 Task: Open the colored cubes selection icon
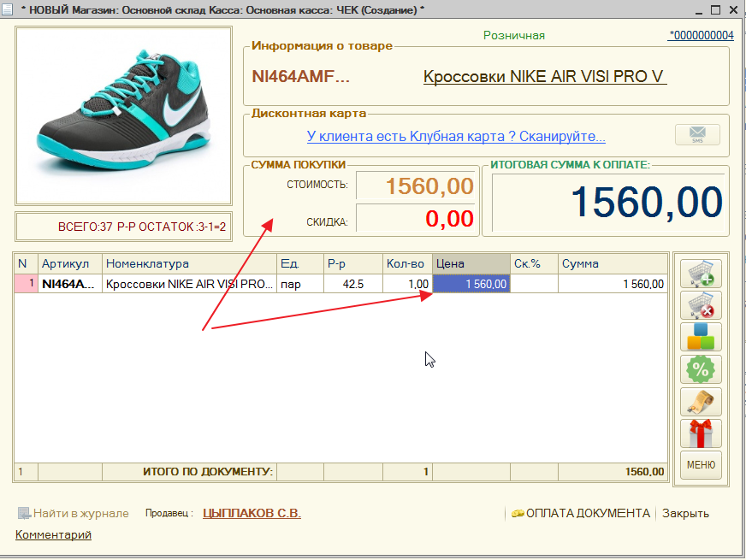[701, 337]
